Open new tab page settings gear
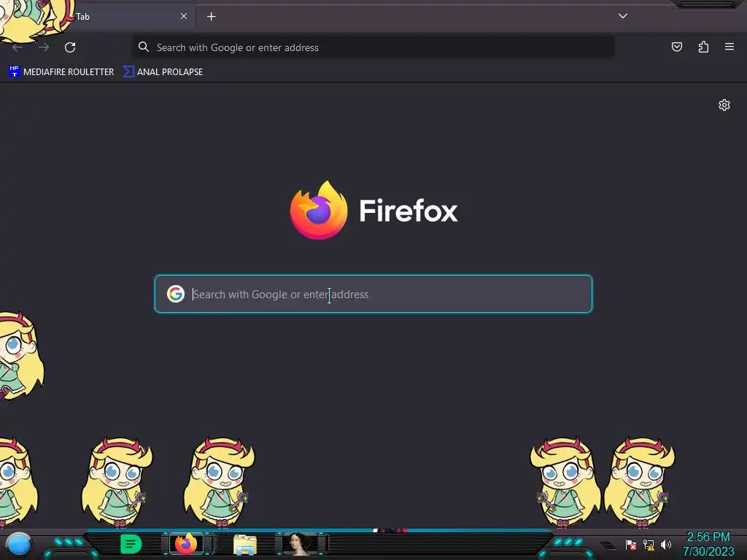The height and width of the screenshot is (560, 747). click(724, 105)
